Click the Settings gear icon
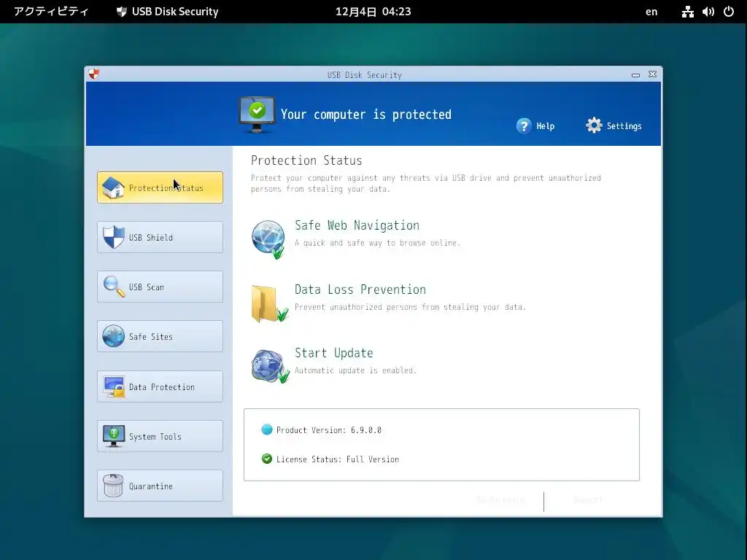 [x=594, y=125]
